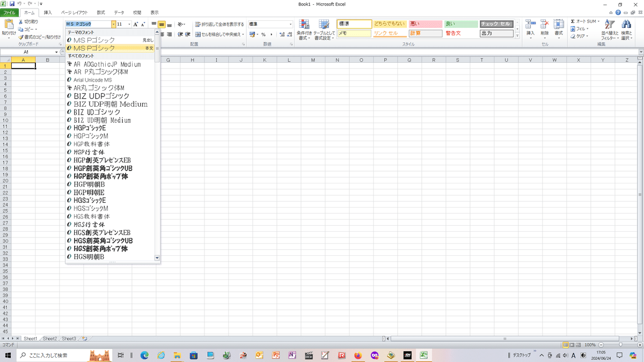
Task: Choose the BIZ UDP明朝 Medium font
Action: coord(110,104)
